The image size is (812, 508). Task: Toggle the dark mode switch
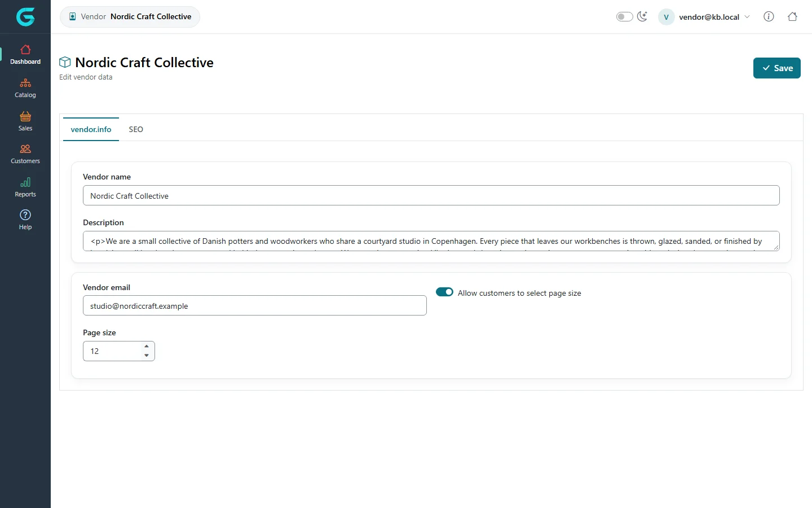pyautogui.click(x=624, y=17)
